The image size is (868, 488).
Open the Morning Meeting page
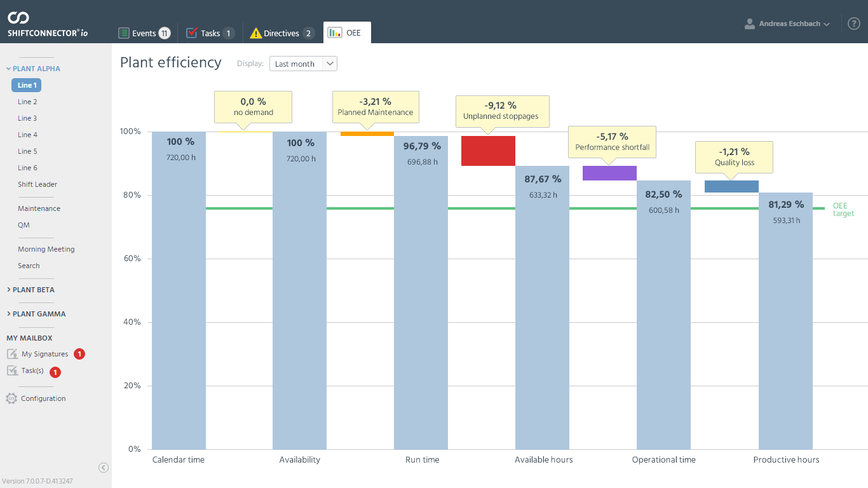tap(46, 249)
